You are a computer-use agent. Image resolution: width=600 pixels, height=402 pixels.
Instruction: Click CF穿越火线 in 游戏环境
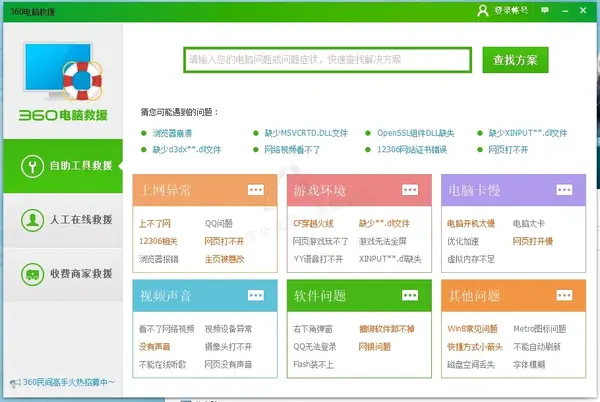313,223
